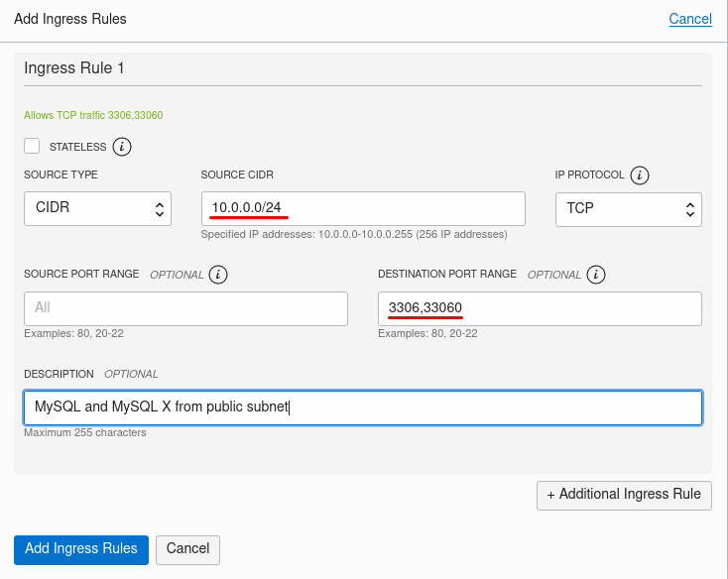Click the Ingress Rule 1 heading
Image resolution: width=728 pixels, height=579 pixels.
click(x=73, y=68)
